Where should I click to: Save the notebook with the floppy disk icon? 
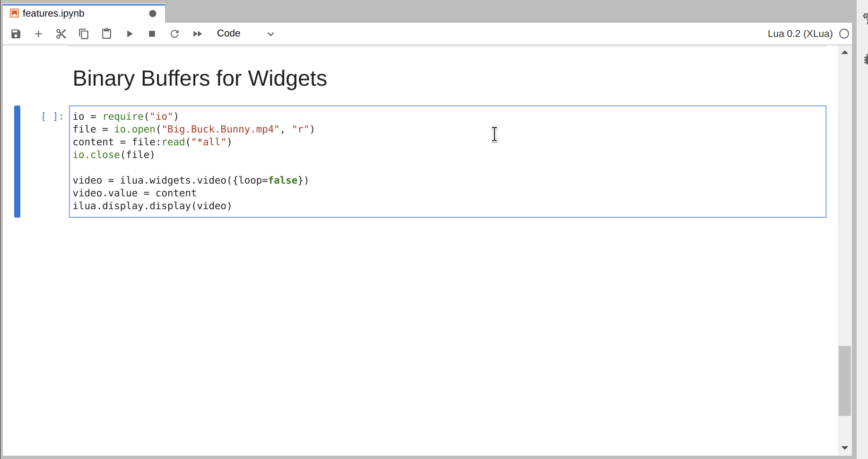16,34
